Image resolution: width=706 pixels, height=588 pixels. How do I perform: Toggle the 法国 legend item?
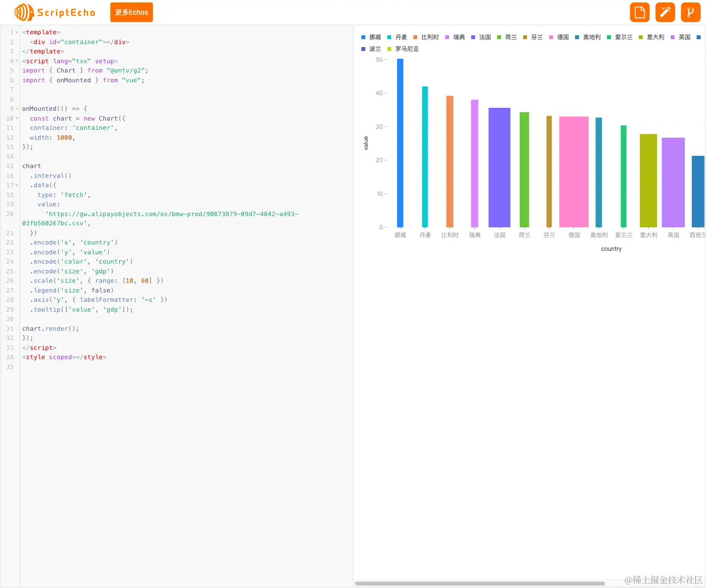481,37
